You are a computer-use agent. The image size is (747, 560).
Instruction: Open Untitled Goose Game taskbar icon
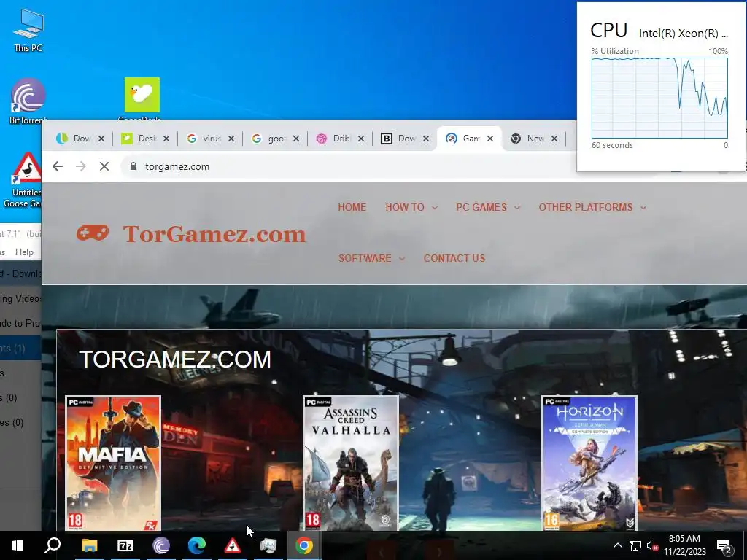coord(233,545)
